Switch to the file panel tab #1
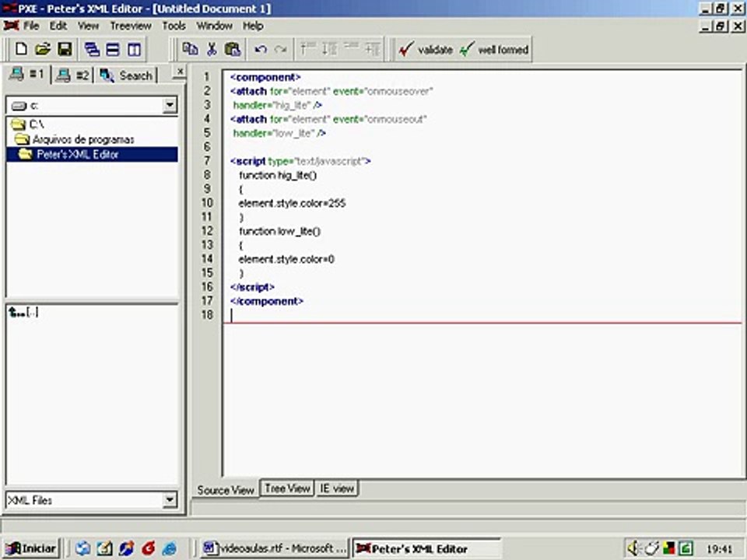 pyautogui.click(x=26, y=75)
